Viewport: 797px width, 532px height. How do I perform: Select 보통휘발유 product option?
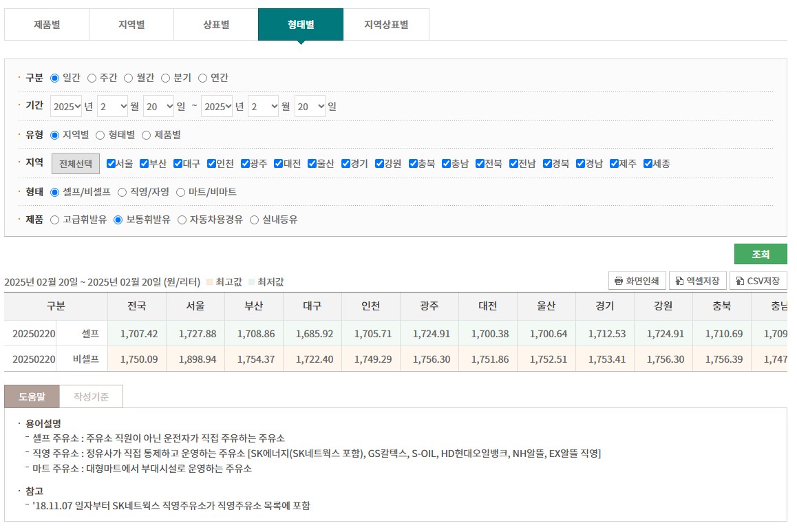tap(118, 220)
